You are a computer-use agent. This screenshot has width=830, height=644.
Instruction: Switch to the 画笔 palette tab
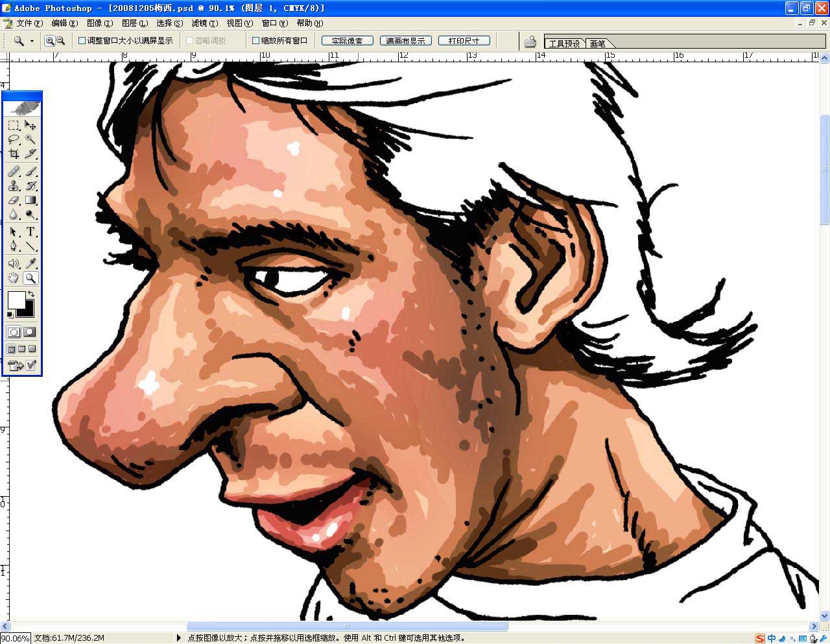(x=597, y=43)
